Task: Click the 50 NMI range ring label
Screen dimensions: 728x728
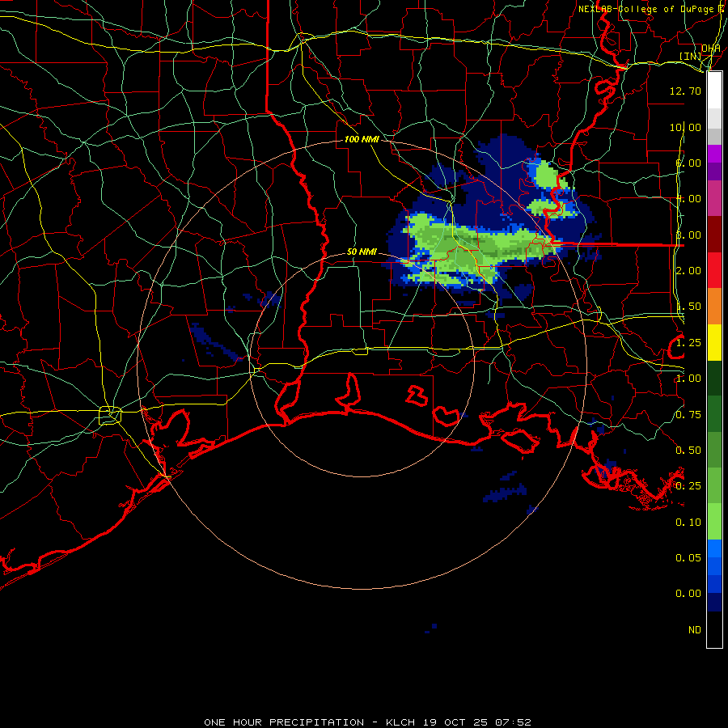Action: (362, 252)
